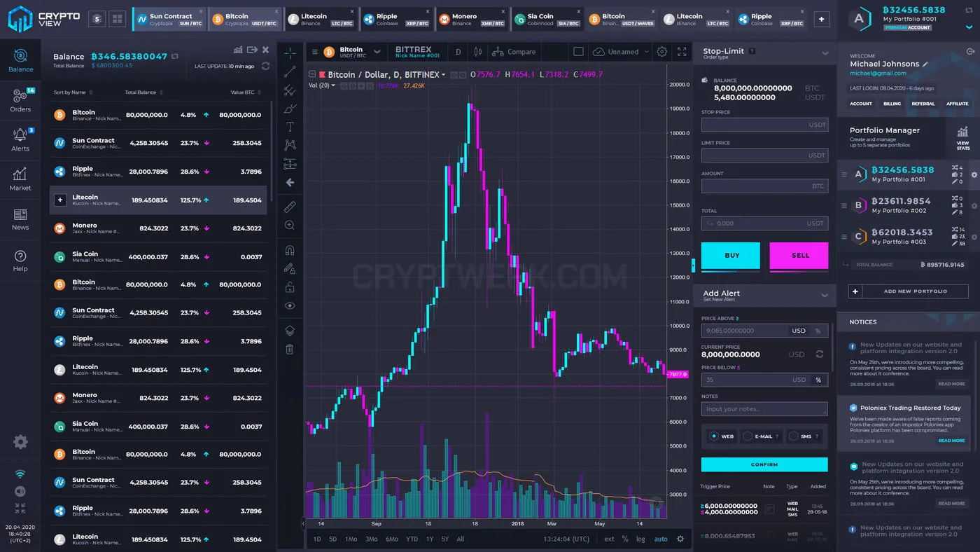Select the E-MAIL alert notification option

click(x=762, y=436)
